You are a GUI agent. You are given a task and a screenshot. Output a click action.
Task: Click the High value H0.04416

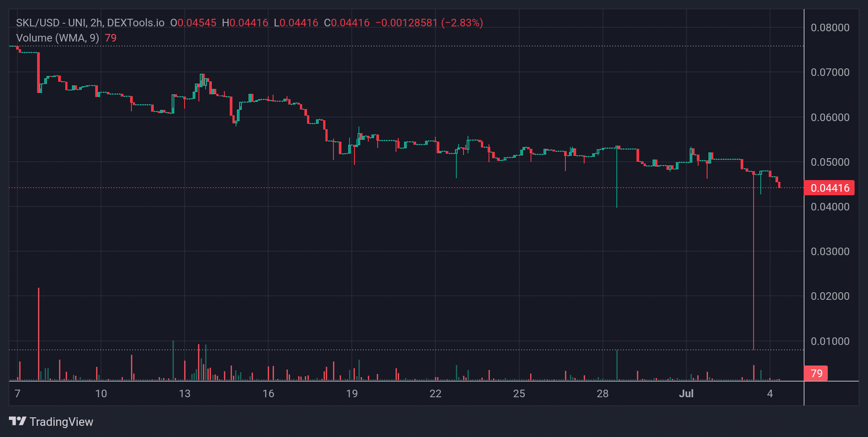tap(245, 23)
